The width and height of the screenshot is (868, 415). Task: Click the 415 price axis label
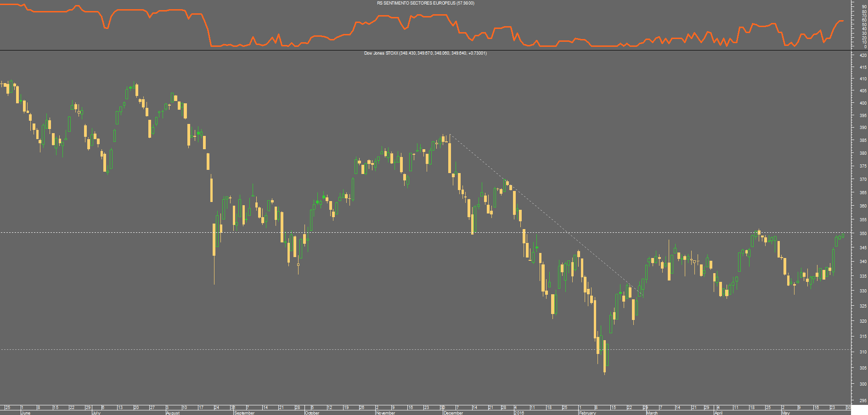tap(863, 67)
